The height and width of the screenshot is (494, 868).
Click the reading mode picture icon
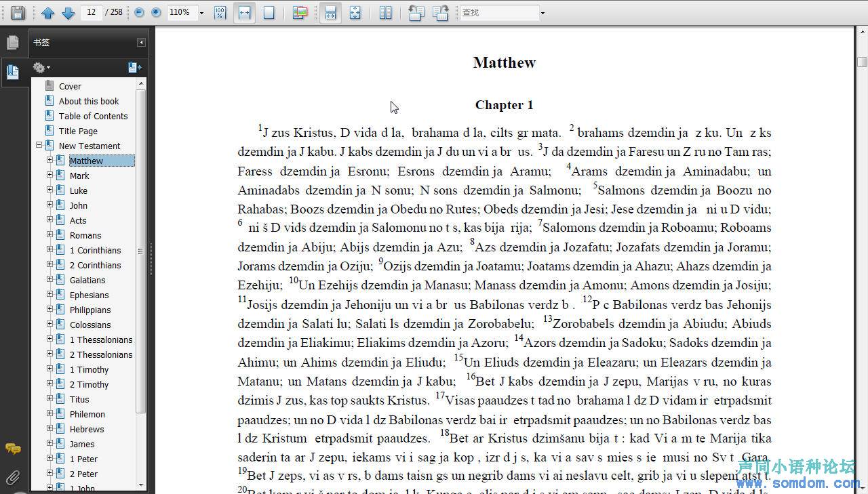[300, 12]
